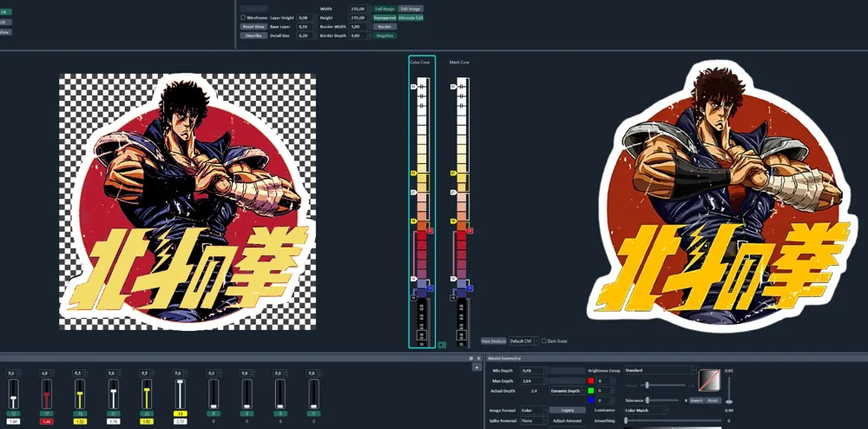Viewport: 868px width, 429px height.
Task: Click the yellow 23 marker on Color Core
Action: point(413,174)
